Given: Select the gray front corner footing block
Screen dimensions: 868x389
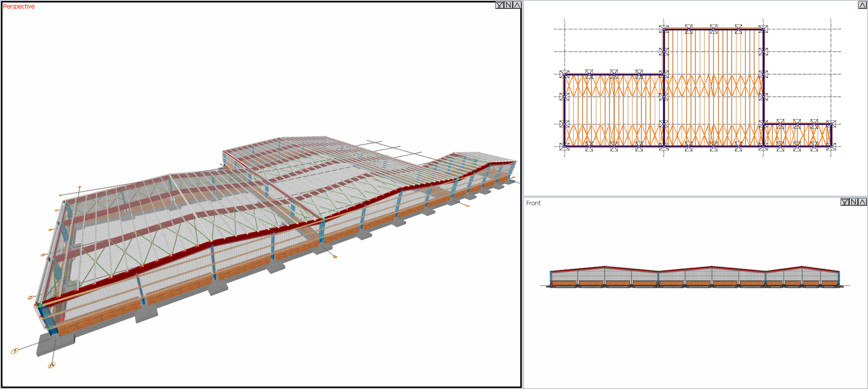Looking at the screenshot, I should click(55, 344).
